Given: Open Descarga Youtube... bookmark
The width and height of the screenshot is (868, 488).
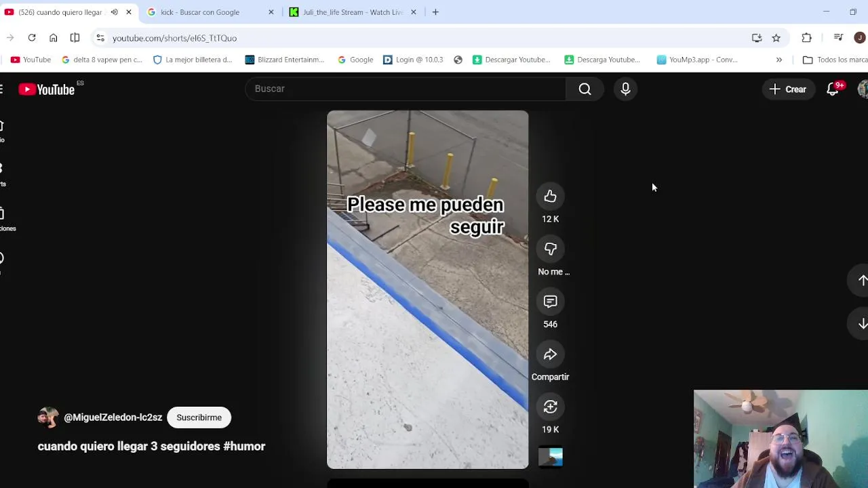Looking at the screenshot, I should [x=603, y=60].
